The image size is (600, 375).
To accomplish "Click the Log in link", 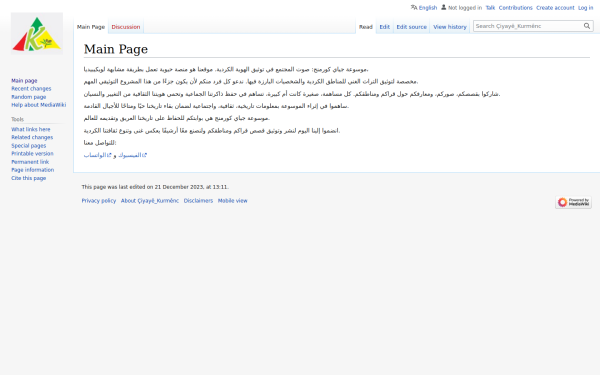I will [x=585, y=8].
